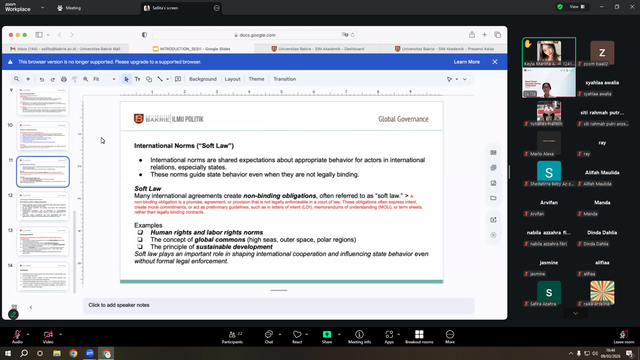Click the new slide plus icon

[28, 79]
